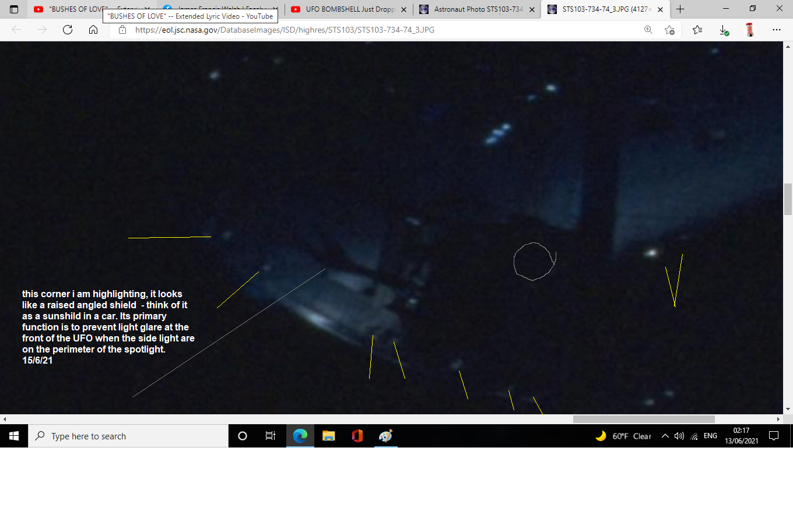View site information lock icon
Viewport: 793px width, 532px height.
(122, 30)
